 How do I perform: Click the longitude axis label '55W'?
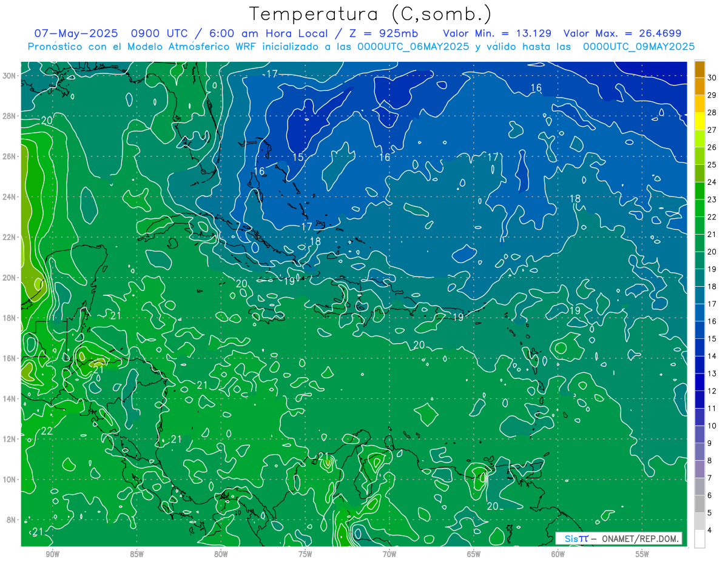[642, 554]
